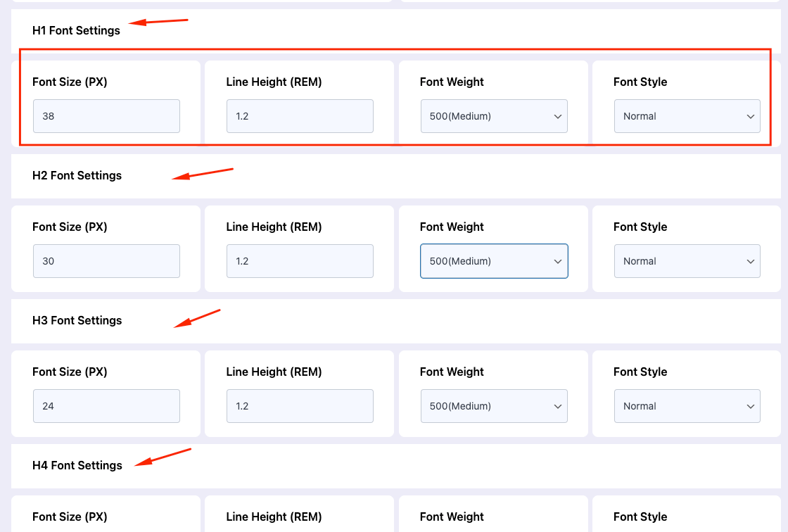
Task: Click the H4 Line Height (REM) label
Action: (x=274, y=517)
